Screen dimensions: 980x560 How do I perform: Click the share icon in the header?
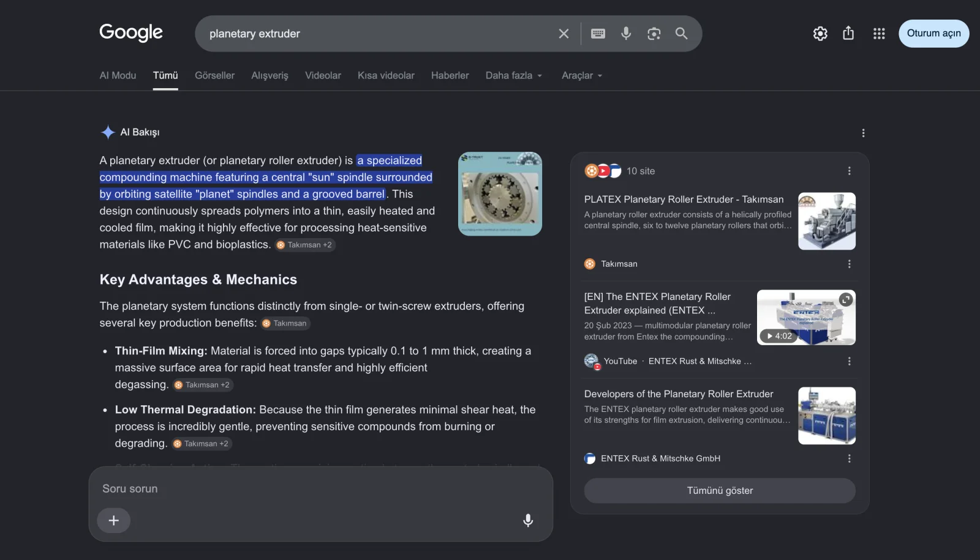pos(848,33)
